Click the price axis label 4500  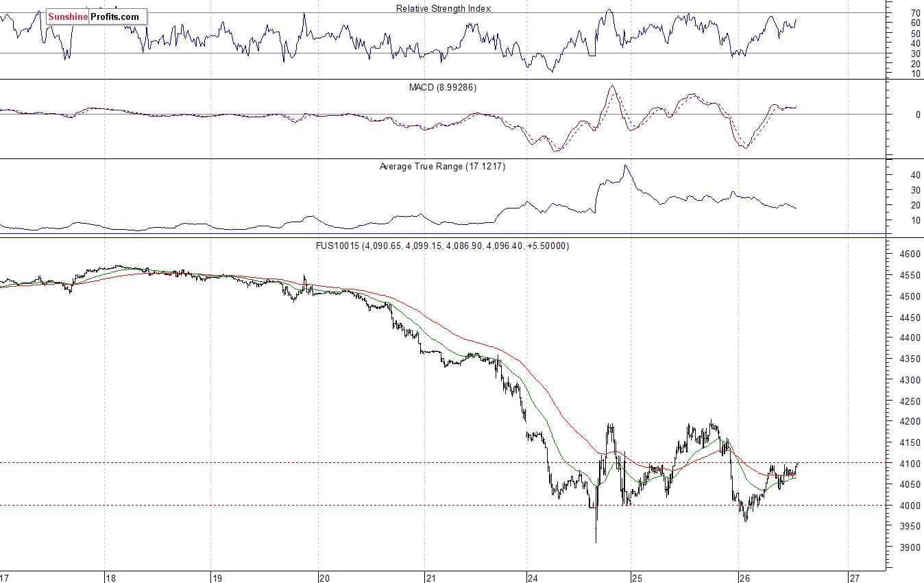pos(910,296)
